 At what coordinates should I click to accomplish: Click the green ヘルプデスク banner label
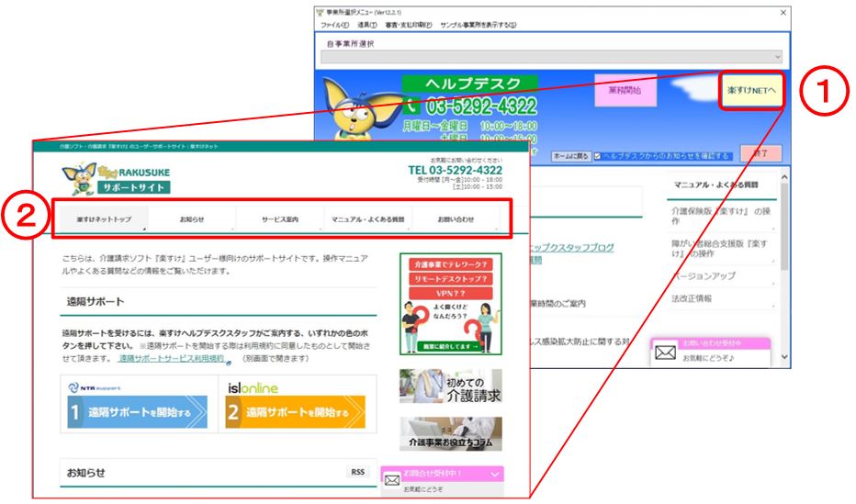pos(470,84)
